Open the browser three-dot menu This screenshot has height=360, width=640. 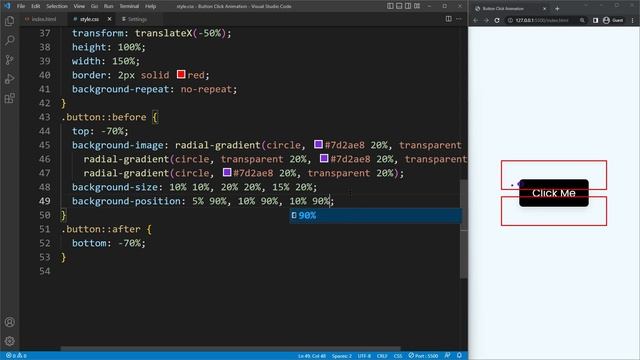pos(633,20)
